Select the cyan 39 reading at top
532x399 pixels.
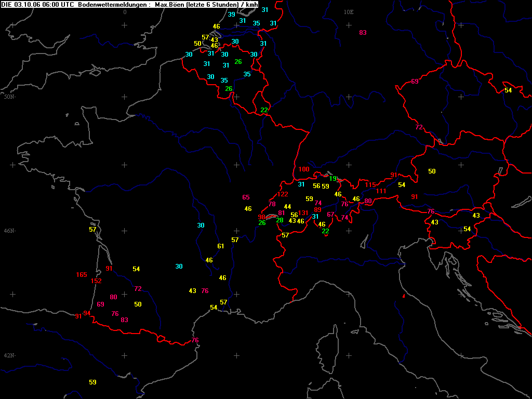(x=231, y=14)
